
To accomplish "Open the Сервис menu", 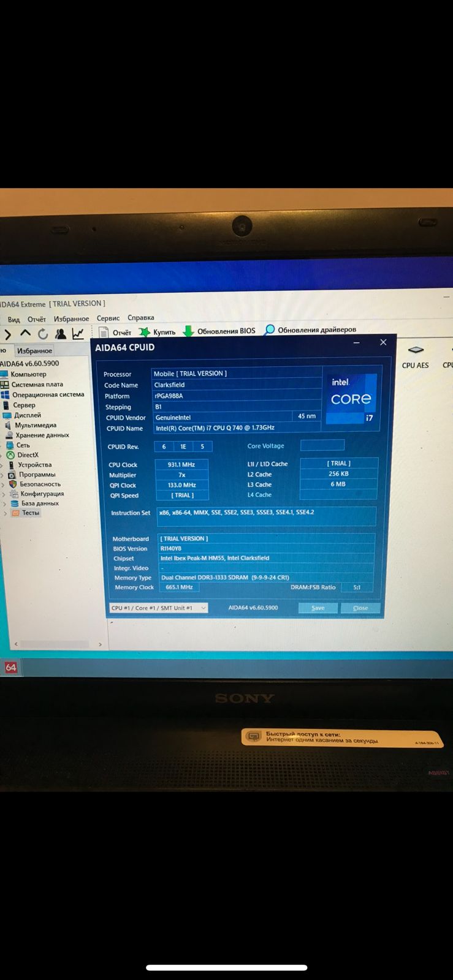I will coord(108,318).
